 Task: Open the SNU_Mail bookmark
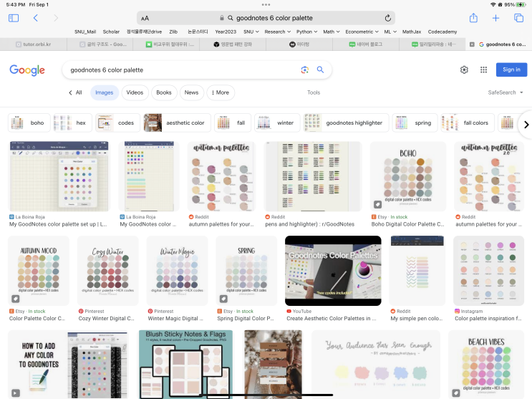[85, 32]
